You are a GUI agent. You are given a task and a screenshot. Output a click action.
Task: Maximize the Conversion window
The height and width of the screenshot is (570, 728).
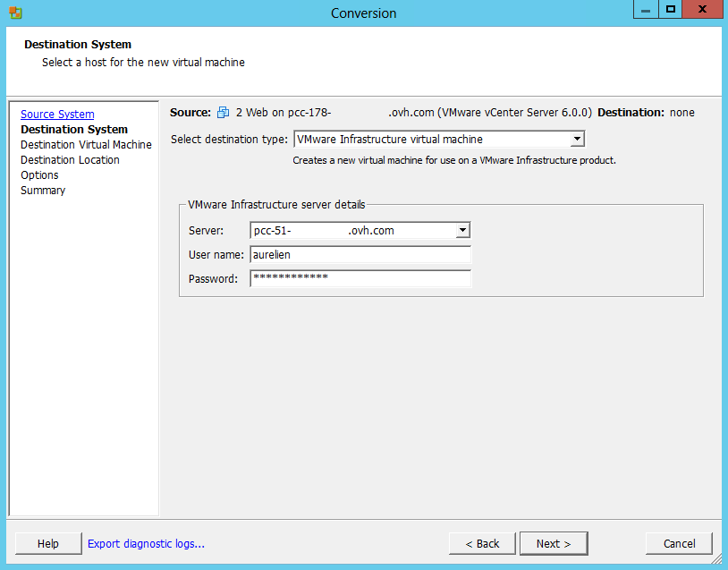point(670,10)
